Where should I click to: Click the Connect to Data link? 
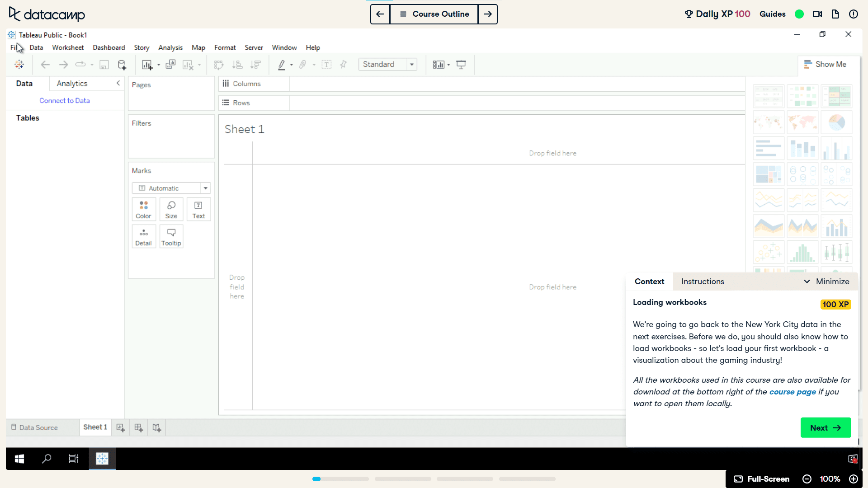point(65,100)
